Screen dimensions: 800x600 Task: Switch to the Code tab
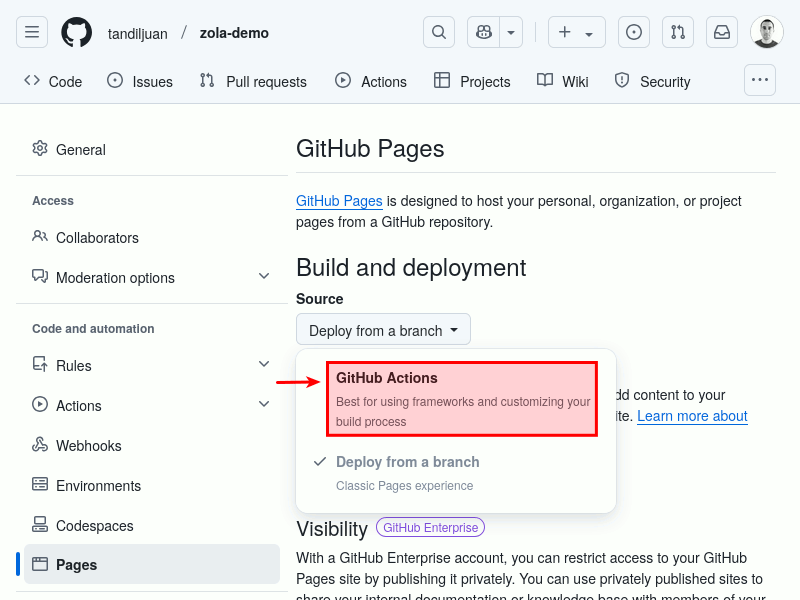[53, 82]
